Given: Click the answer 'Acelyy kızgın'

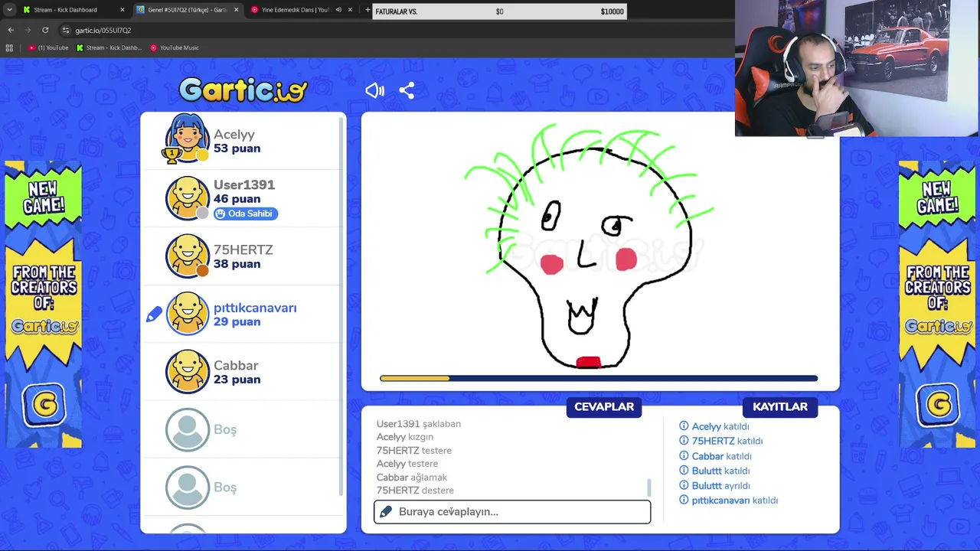Looking at the screenshot, I should (404, 437).
